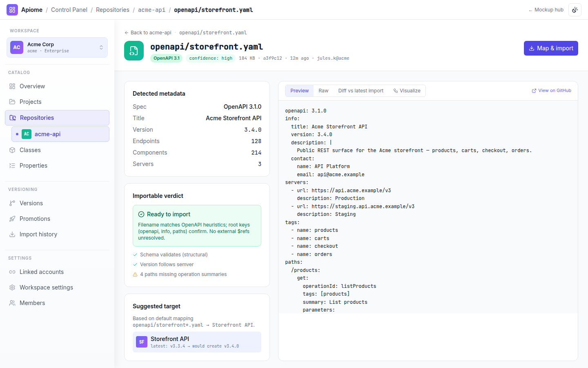588x368 pixels.
Task: Switch to the Preview tab
Action: [300, 91]
